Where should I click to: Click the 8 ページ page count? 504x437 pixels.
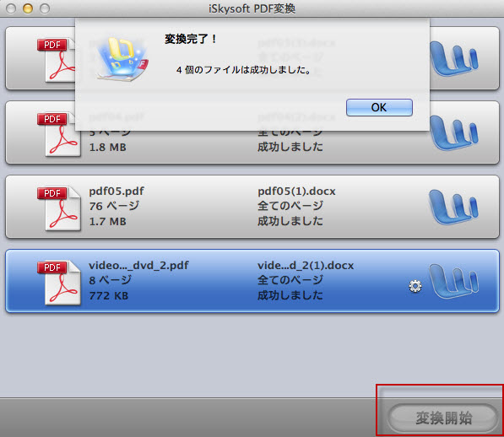[x=111, y=280]
